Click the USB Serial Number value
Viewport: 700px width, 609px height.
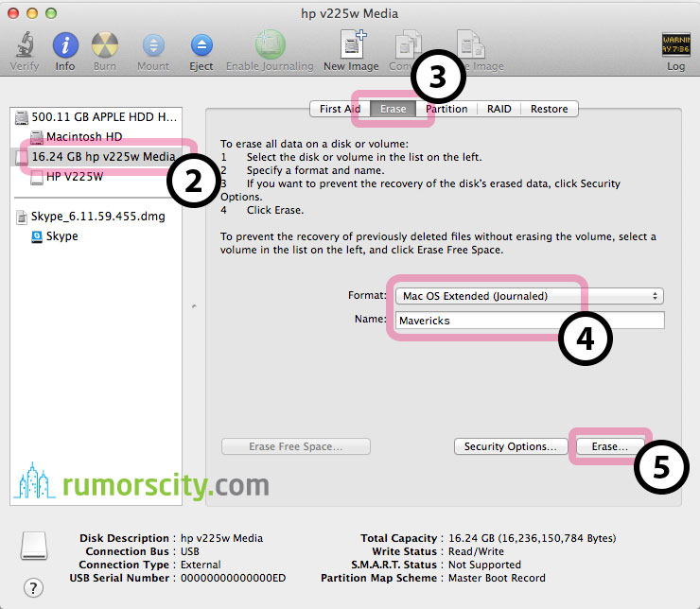[233, 578]
